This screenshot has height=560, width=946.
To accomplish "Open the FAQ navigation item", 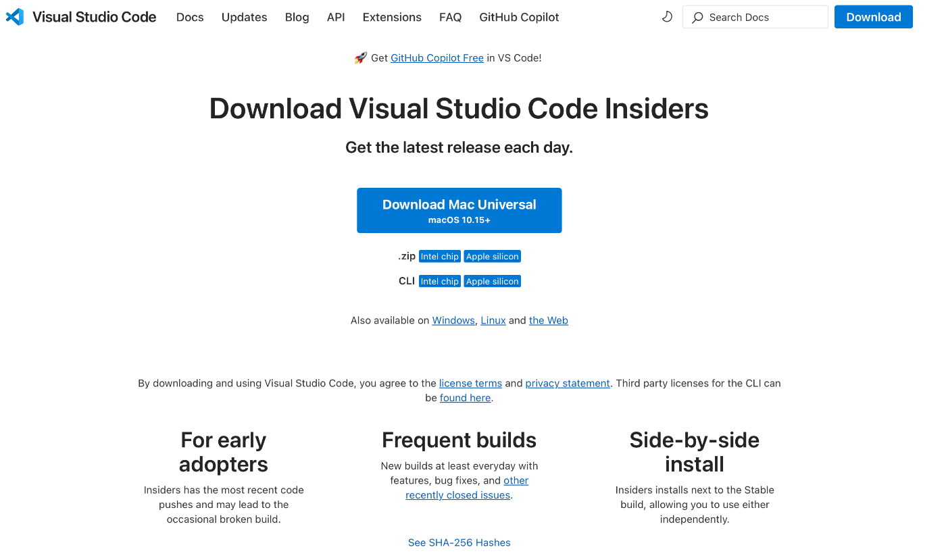I will tap(450, 17).
